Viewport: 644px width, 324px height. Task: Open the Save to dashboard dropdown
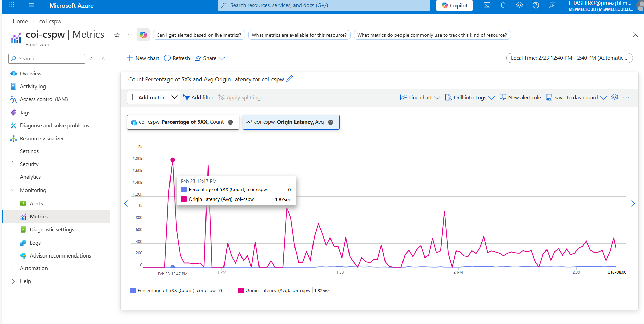tap(576, 97)
